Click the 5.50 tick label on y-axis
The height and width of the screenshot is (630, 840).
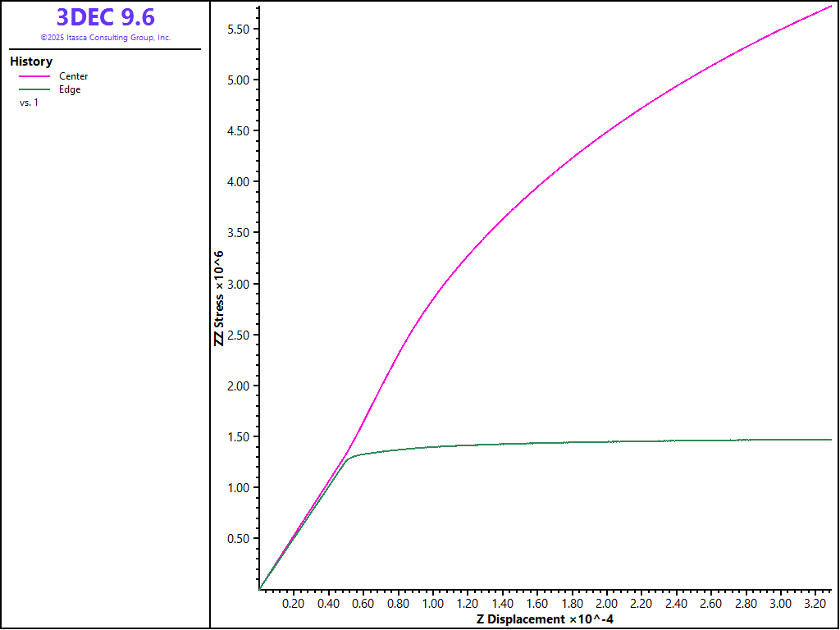(237, 30)
